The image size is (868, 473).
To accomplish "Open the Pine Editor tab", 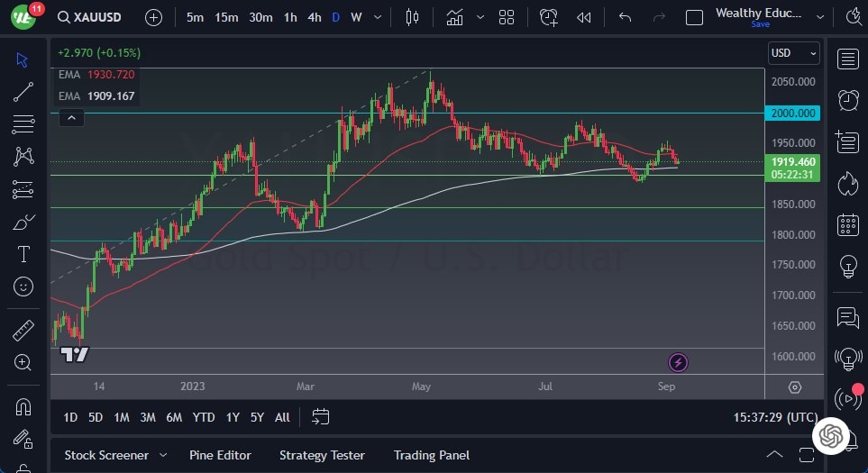I will point(220,455).
